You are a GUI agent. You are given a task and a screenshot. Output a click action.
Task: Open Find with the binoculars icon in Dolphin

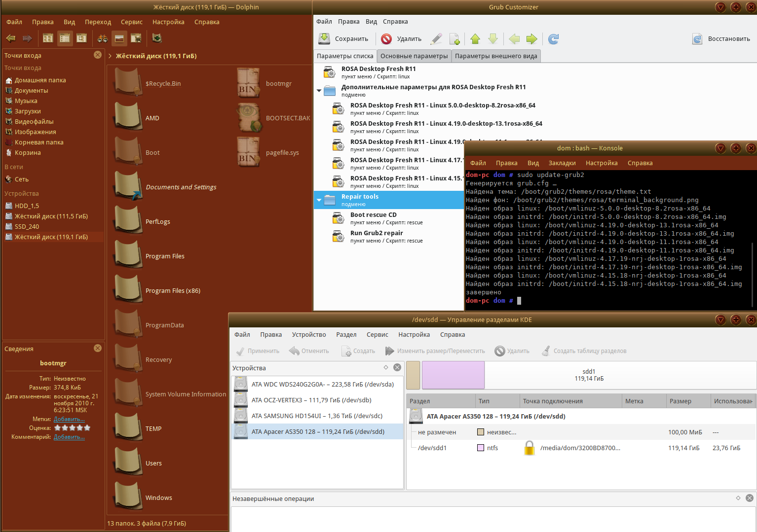click(x=103, y=38)
